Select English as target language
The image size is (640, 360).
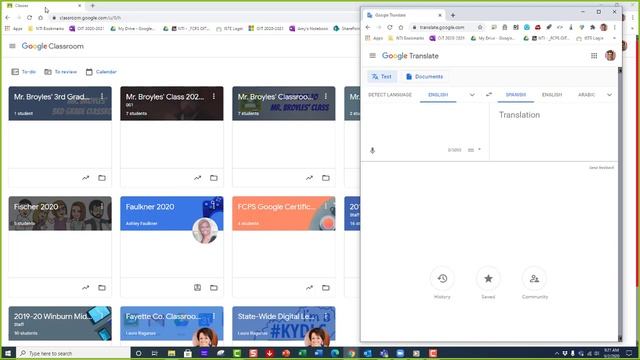click(552, 95)
